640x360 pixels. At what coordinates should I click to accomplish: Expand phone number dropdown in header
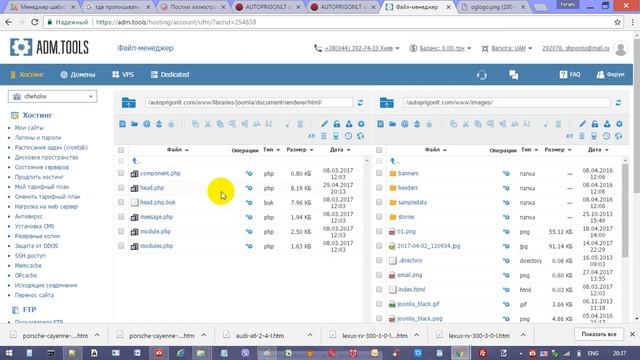397,48
